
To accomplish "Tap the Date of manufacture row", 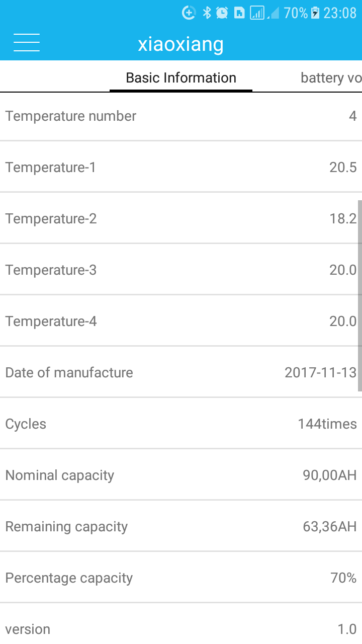I will click(181, 373).
